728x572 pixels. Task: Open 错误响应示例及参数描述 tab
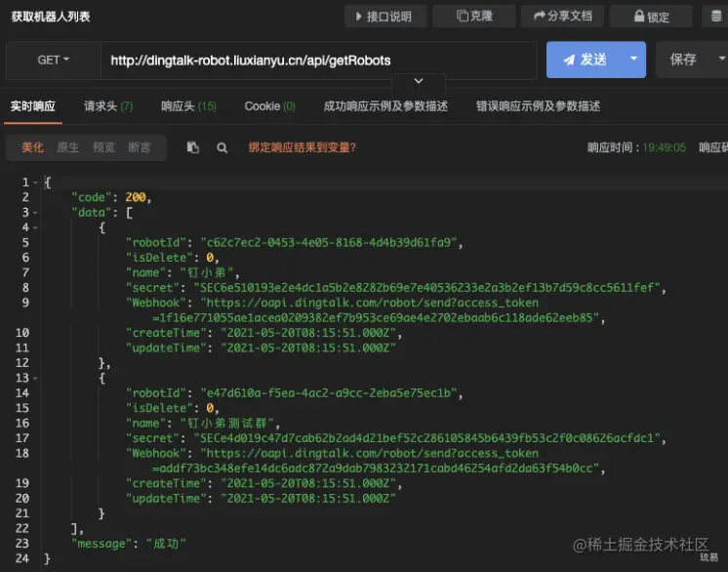[538, 106]
